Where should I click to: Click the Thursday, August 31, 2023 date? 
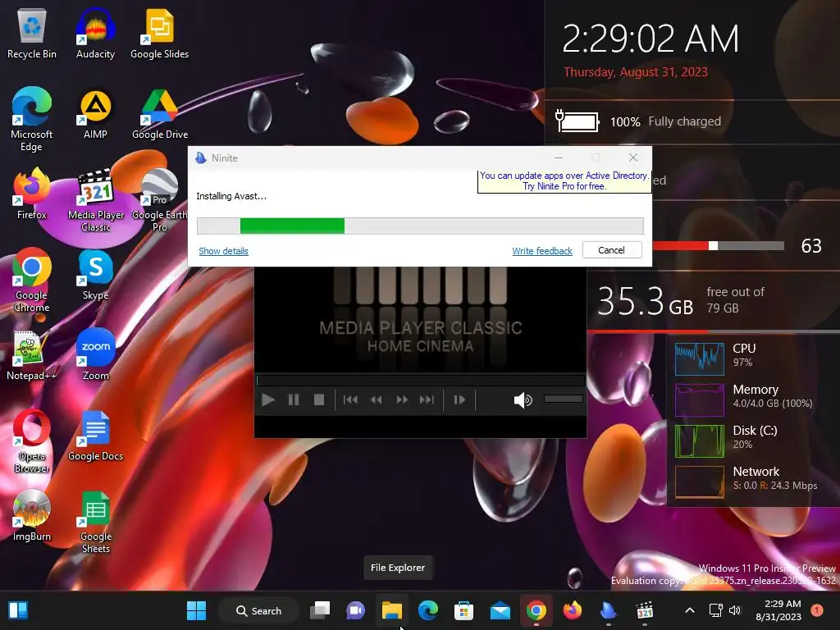(636, 72)
